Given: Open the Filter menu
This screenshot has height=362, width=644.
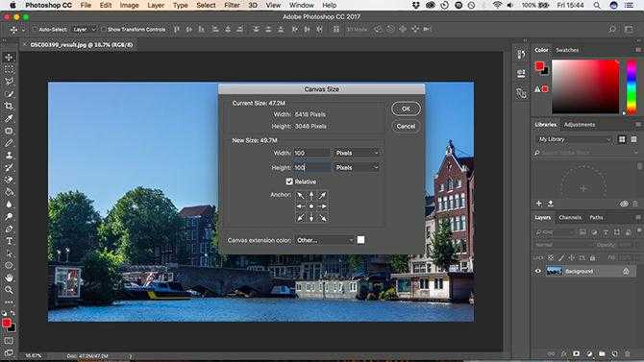Looking at the screenshot, I should pos(232,6).
